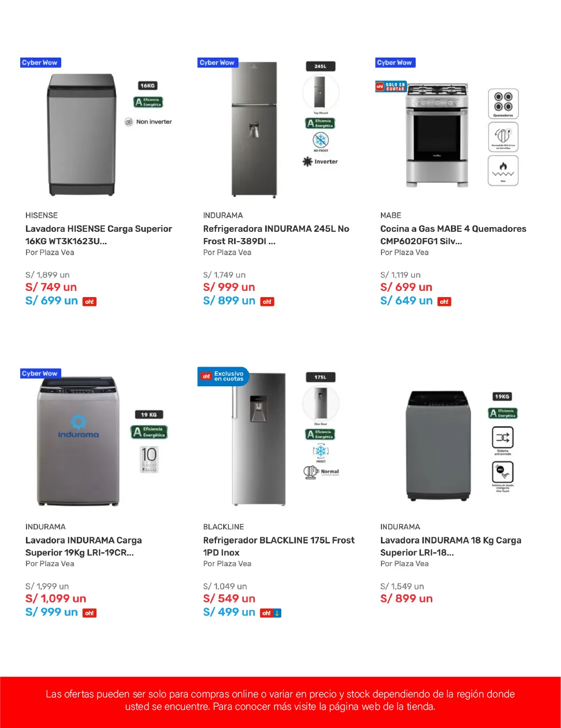
Task: Click the 16KG capacity badge on Hisense washer
Action: pyautogui.click(x=147, y=86)
